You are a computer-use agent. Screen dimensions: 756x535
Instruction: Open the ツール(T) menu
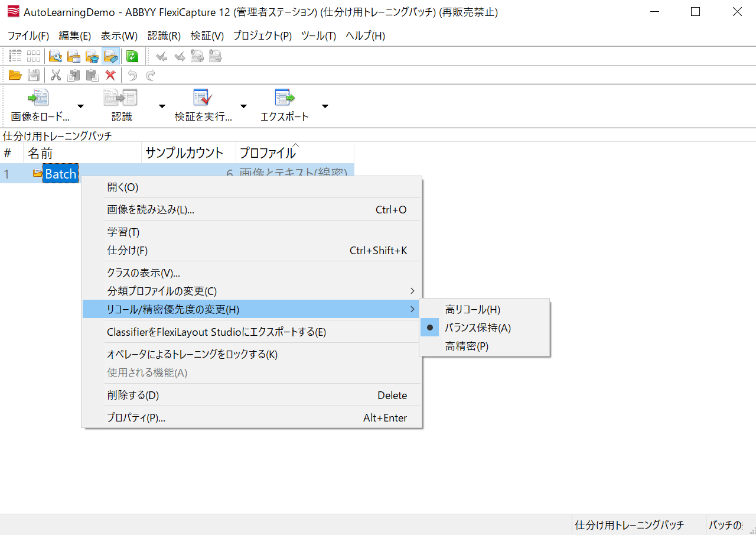(318, 35)
